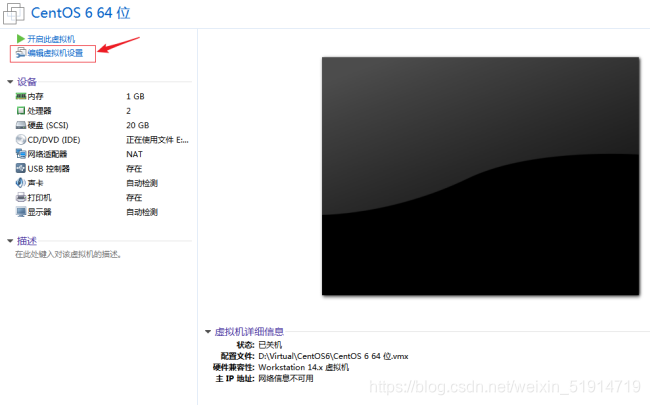Click the 存在 value for USB controller
Image resolution: width=650 pixels, height=405 pixels.
(134, 169)
